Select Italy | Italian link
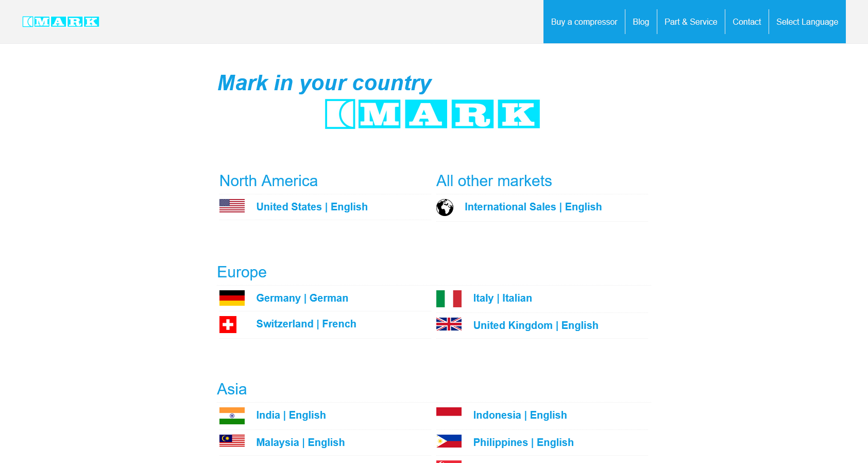The width and height of the screenshot is (868, 463). (x=502, y=298)
